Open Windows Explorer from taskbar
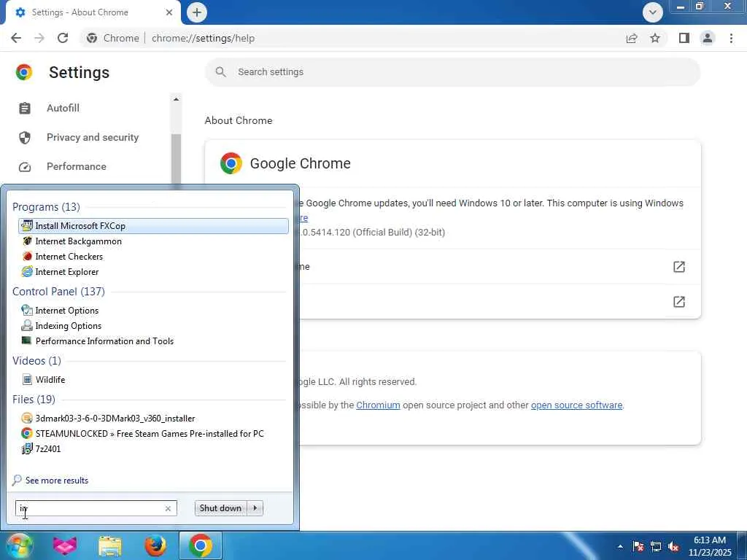Image resolution: width=747 pixels, height=560 pixels. tap(110, 545)
